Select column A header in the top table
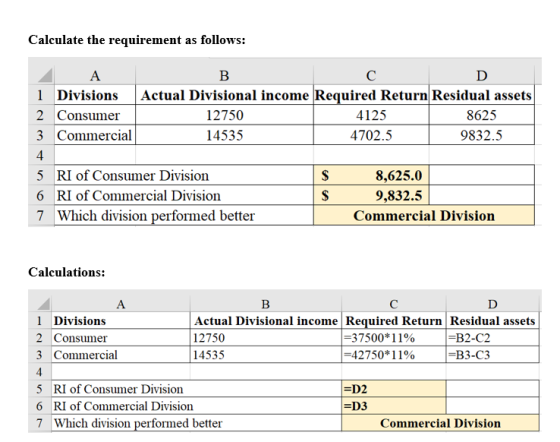560x442 pixels. [95, 75]
